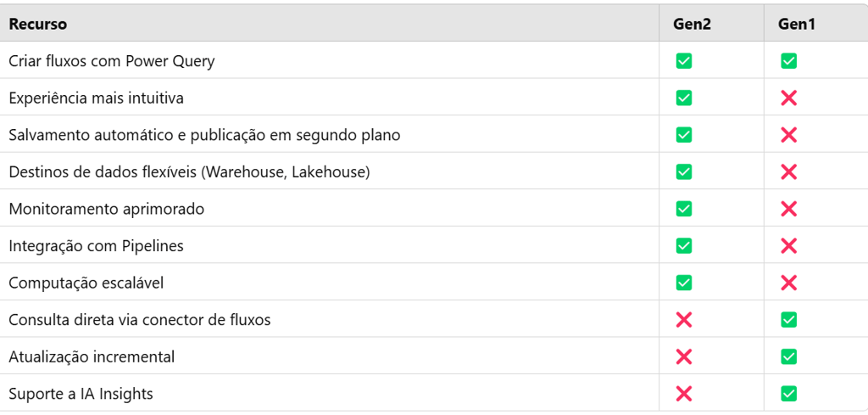This screenshot has width=868, height=415.
Task: Click Gen1 checkmark for Atualização incremental
Action: point(788,356)
